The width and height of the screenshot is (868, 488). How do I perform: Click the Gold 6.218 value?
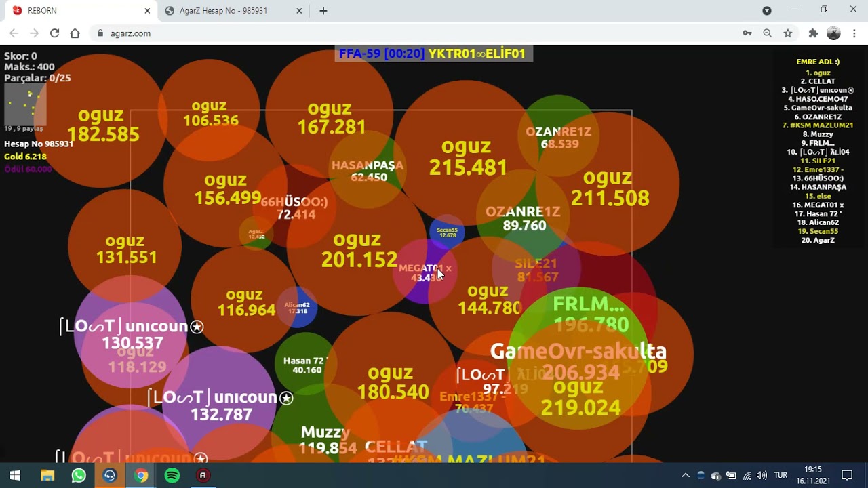[25, 157]
